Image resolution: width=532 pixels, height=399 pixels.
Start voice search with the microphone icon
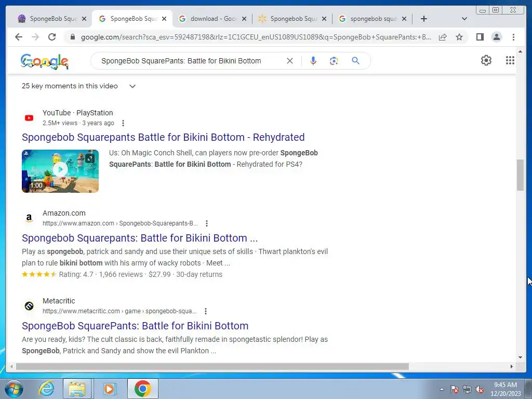click(313, 61)
